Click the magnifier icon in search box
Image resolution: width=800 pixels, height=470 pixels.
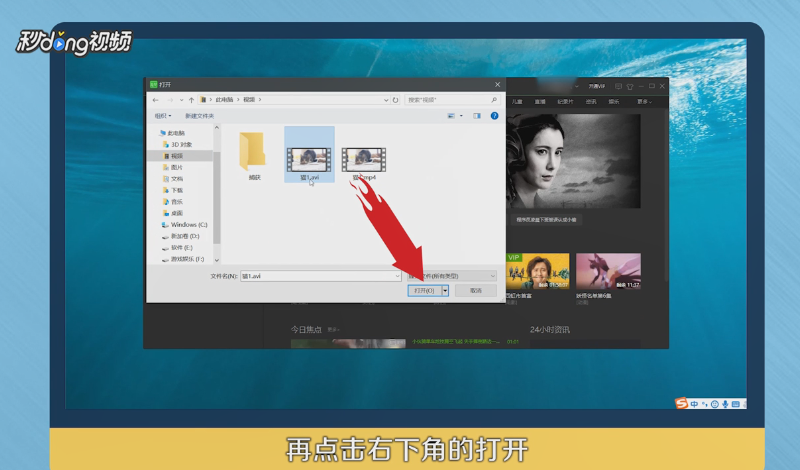tap(494, 100)
